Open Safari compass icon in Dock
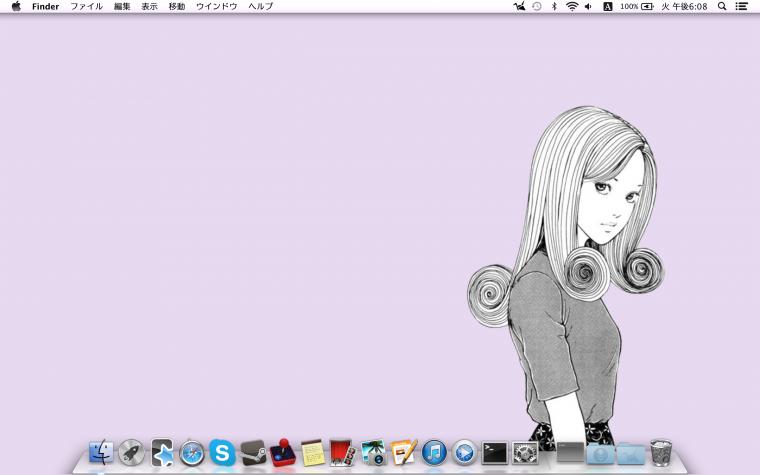The height and width of the screenshot is (475, 760). tap(192, 453)
